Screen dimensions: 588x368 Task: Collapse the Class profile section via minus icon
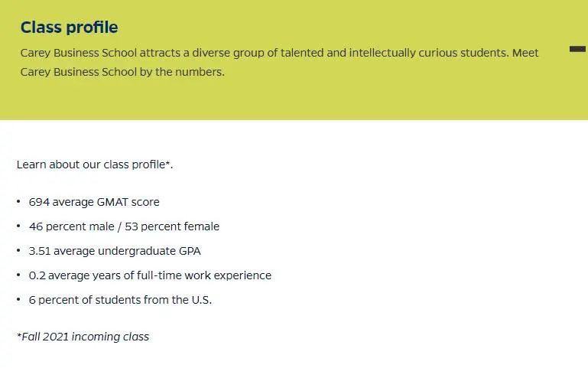coord(577,49)
